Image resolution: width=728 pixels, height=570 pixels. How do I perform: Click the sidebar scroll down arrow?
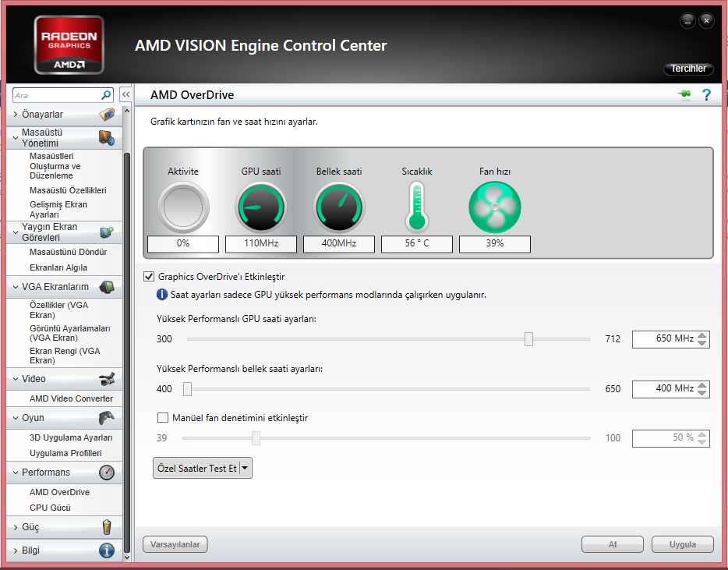[x=127, y=558]
